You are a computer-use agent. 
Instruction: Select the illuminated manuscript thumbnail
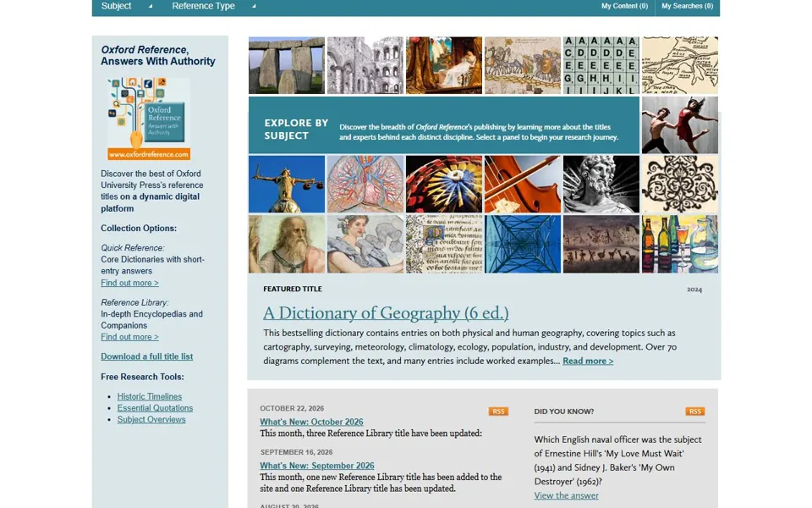(x=444, y=244)
